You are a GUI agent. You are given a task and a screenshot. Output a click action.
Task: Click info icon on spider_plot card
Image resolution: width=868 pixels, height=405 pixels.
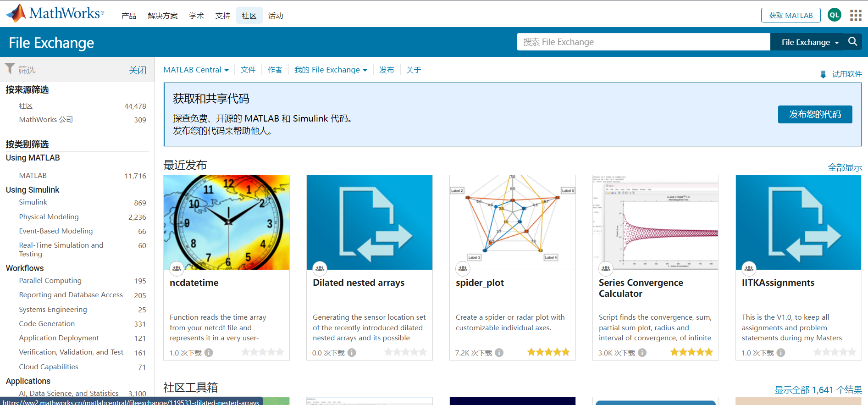point(499,353)
